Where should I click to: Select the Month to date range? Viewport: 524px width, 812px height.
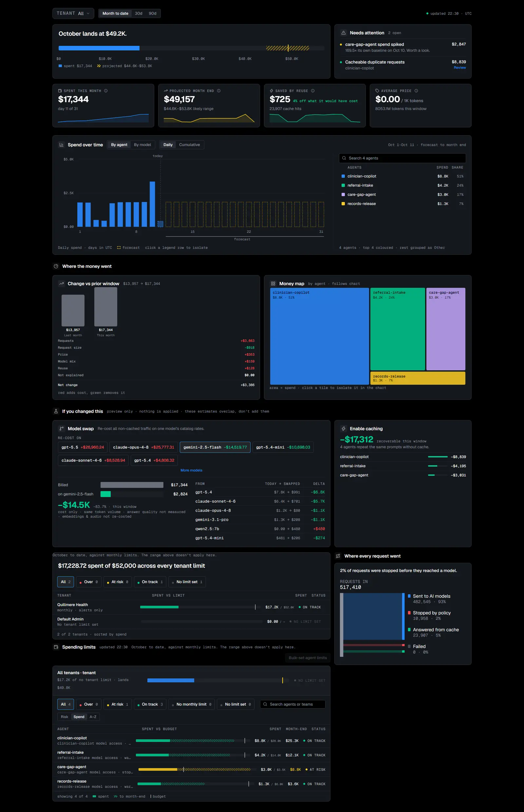click(x=115, y=13)
